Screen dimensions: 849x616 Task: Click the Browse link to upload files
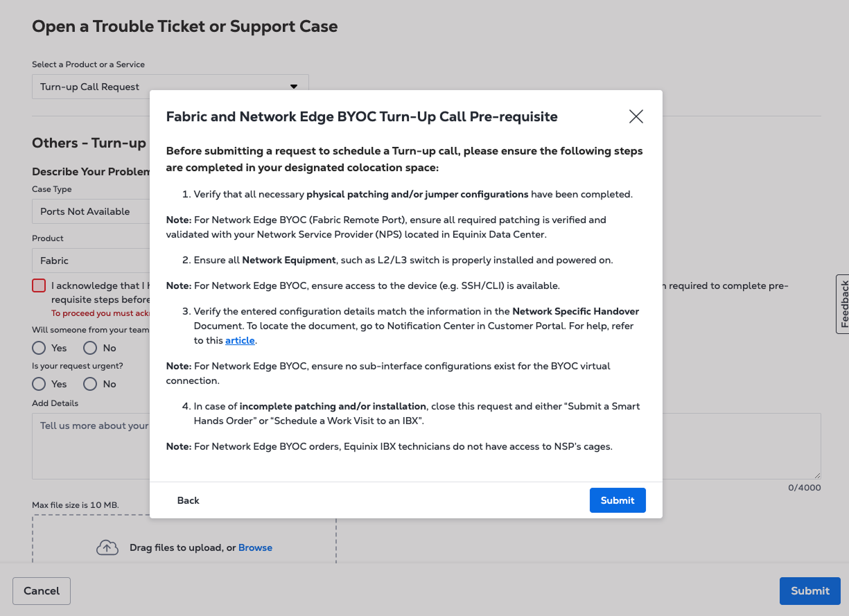[x=255, y=547]
